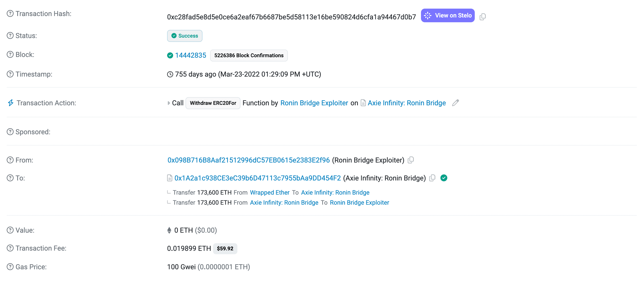Click the Withdraw ERC20For function badge

213,103
